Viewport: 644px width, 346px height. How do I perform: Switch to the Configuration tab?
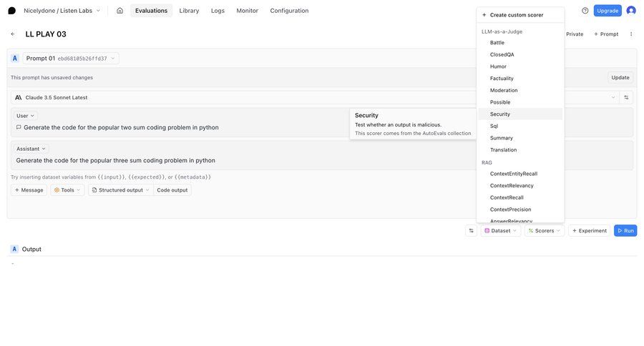click(289, 11)
